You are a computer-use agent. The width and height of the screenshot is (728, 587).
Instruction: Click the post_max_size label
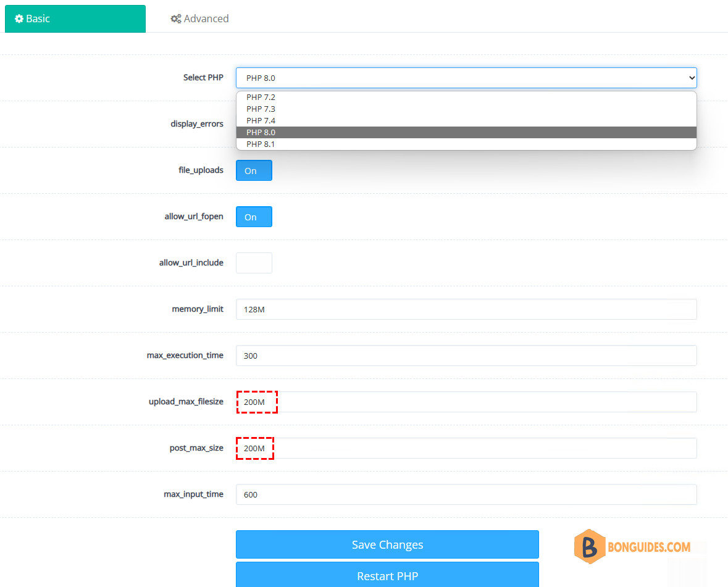click(196, 448)
